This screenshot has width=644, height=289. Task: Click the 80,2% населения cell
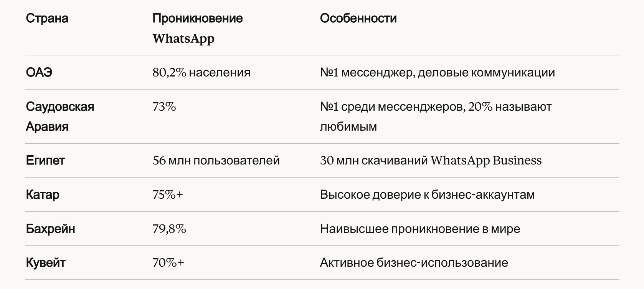point(201,72)
